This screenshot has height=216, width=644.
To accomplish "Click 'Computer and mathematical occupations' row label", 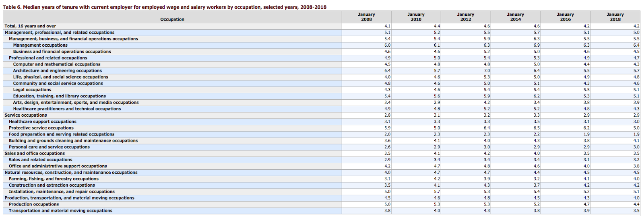I will [x=57, y=64].
